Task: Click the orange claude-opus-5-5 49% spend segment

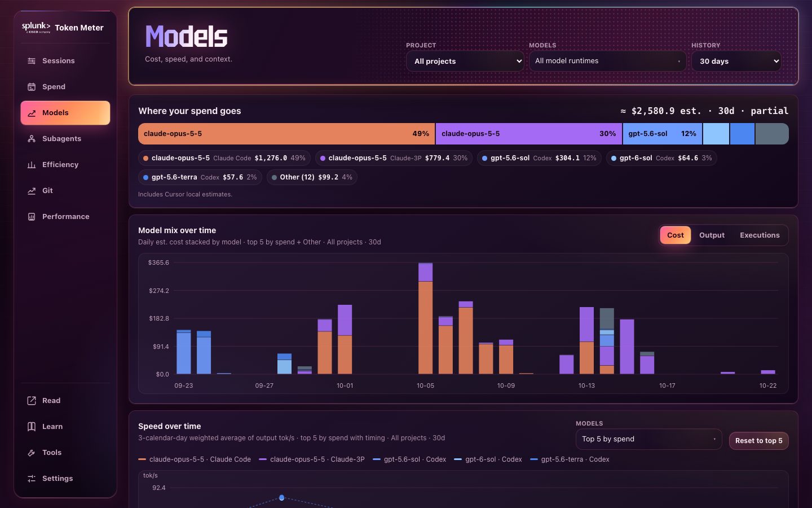Action: (286, 134)
